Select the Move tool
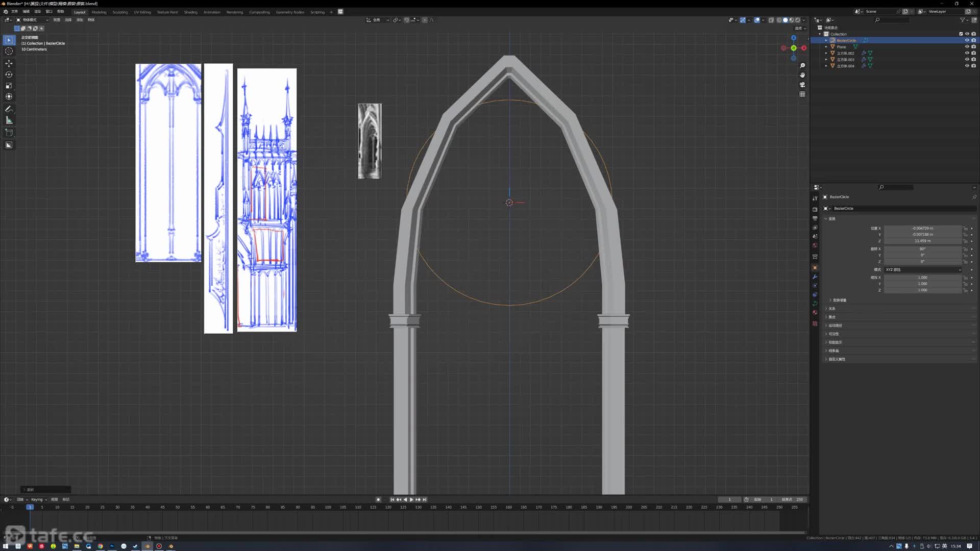This screenshot has width=980, height=551. (9, 63)
